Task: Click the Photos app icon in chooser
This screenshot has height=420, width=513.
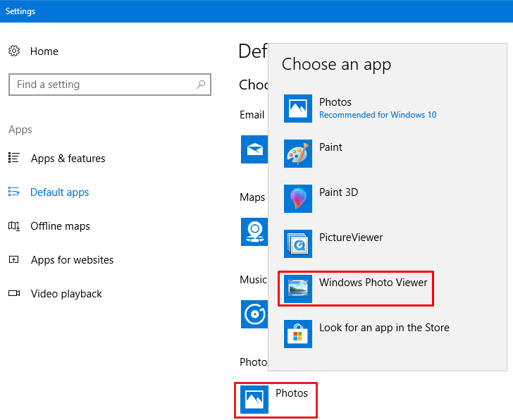Action: (x=297, y=109)
